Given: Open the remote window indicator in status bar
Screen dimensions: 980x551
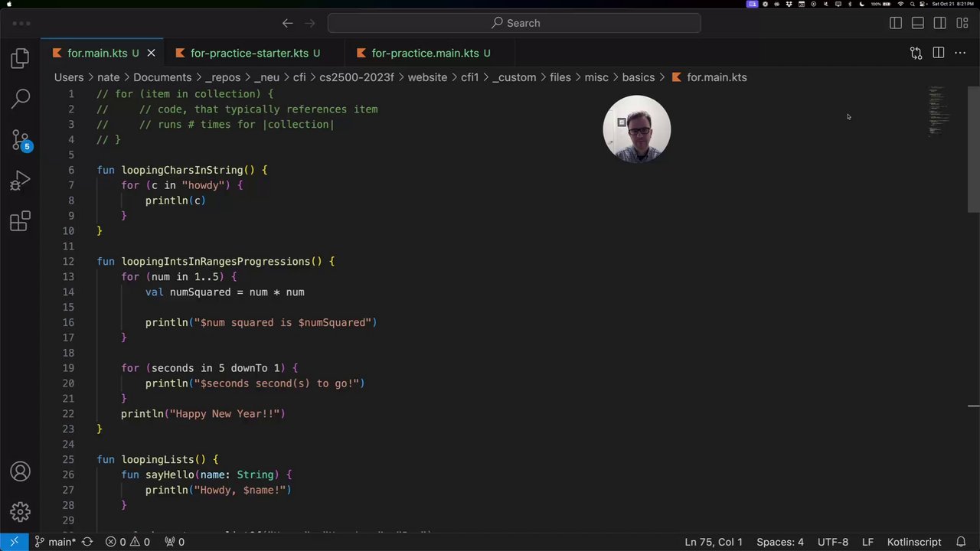Looking at the screenshot, I should tap(14, 542).
